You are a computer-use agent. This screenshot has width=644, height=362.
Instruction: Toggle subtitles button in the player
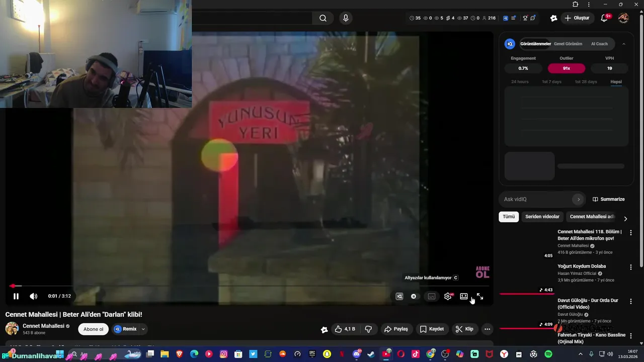pyautogui.click(x=432, y=297)
